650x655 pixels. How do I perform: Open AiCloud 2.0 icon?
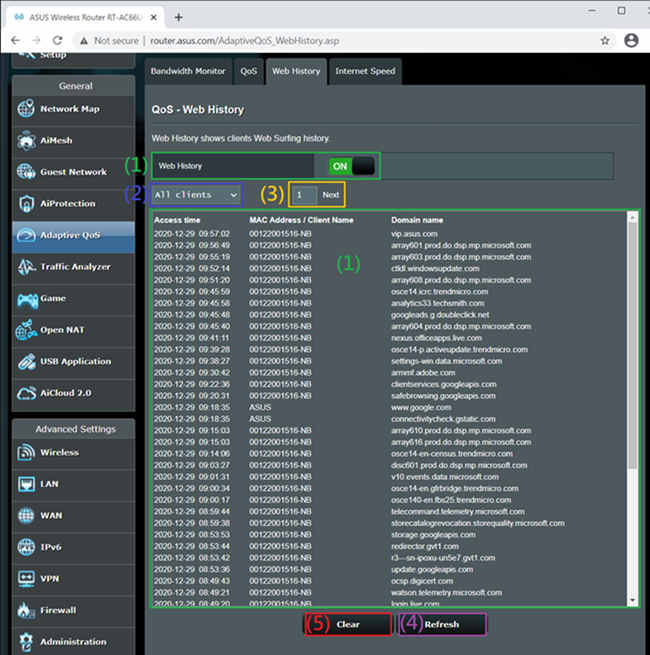26,393
